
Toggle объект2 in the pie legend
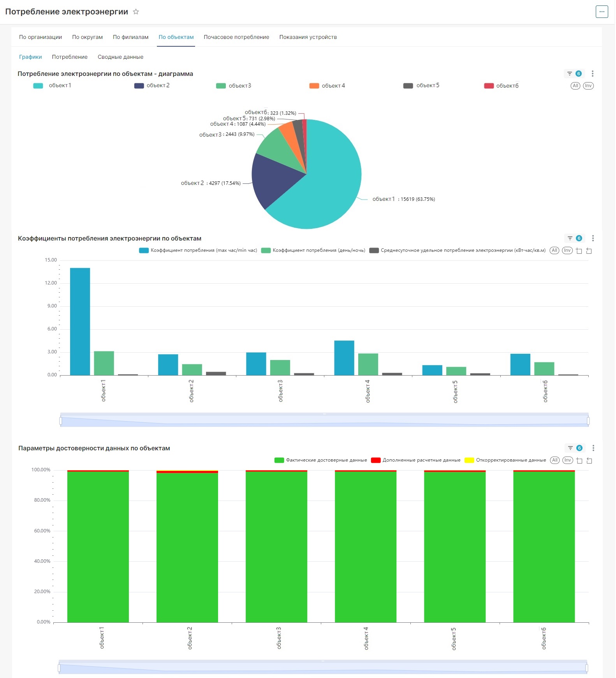[152, 86]
